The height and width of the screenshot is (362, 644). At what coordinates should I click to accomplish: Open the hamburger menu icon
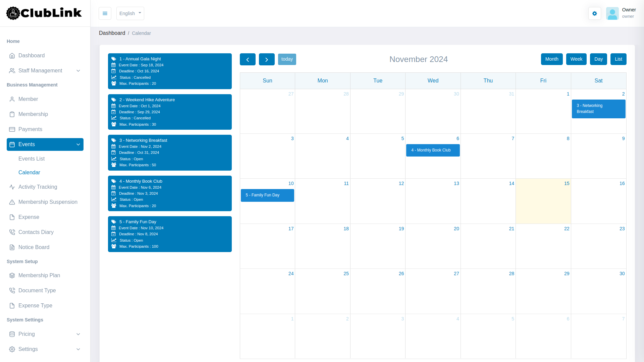[105, 13]
